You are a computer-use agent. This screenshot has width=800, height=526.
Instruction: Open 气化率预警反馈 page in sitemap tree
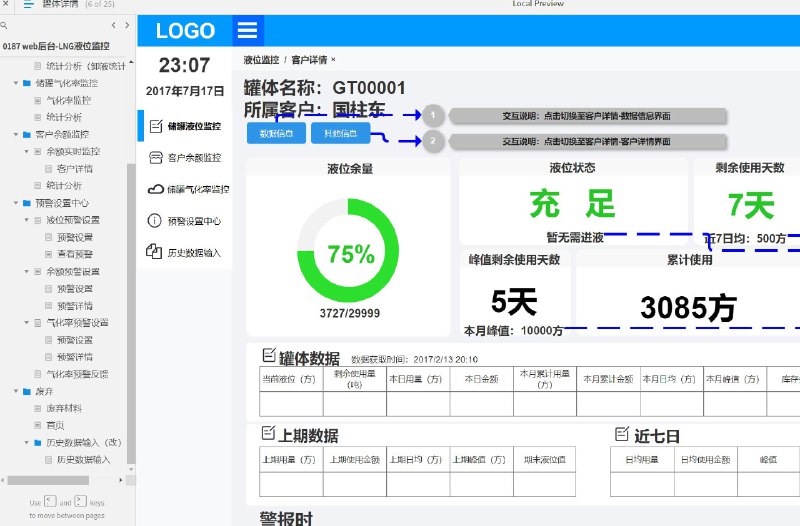tap(77, 374)
